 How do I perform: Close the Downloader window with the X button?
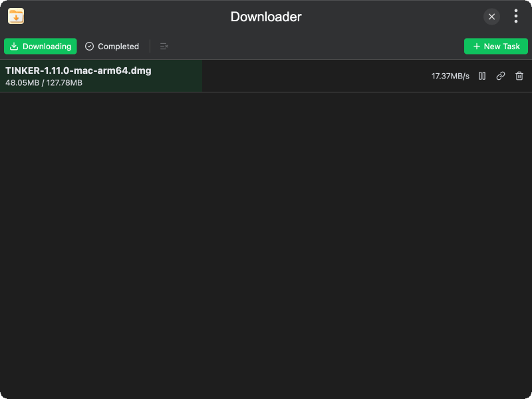pyautogui.click(x=491, y=17)
